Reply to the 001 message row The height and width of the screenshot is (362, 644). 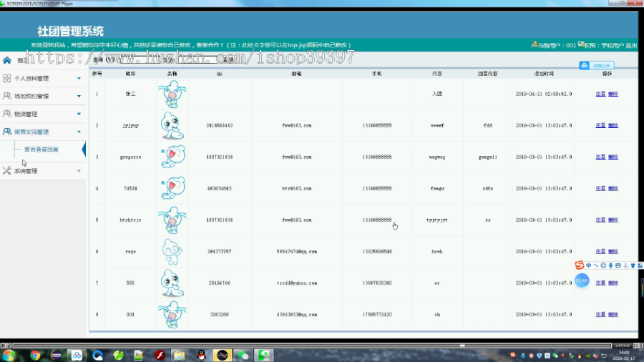pyautogui.click(x=600, y=314)
